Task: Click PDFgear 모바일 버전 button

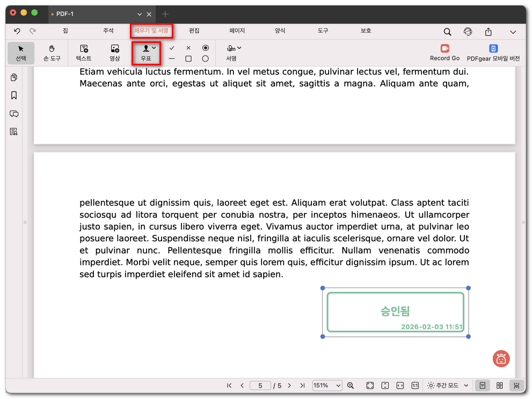Action: (x=493, y=53)
